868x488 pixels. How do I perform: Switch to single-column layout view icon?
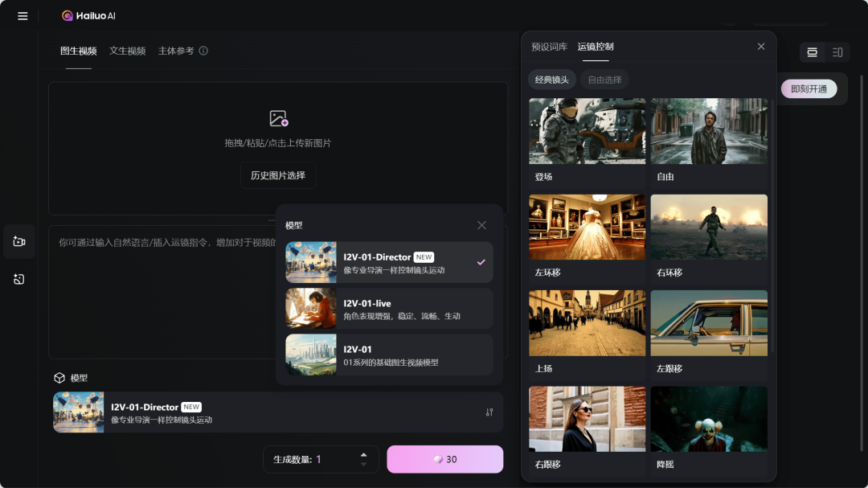812,52
